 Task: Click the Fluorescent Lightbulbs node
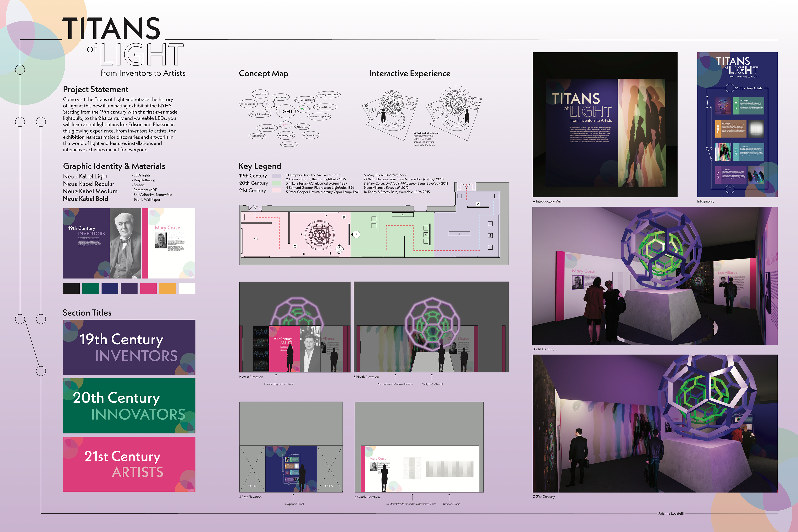[319, 116]
